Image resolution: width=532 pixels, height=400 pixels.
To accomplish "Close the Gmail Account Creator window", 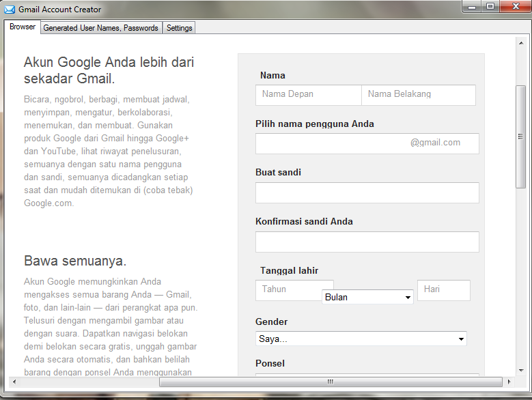I will pyautogui.click(x=516, y=7).
